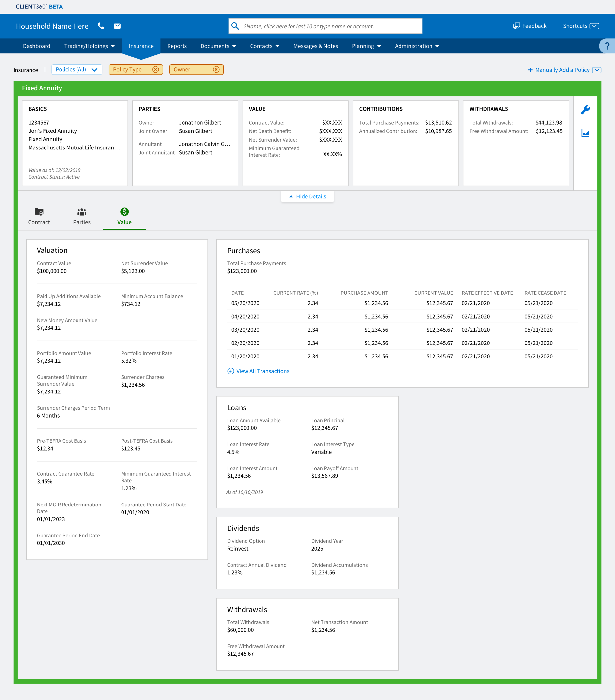The image size is (615, 700).
Task: Open the Reports menu item
Action: [x=177, y=46]
